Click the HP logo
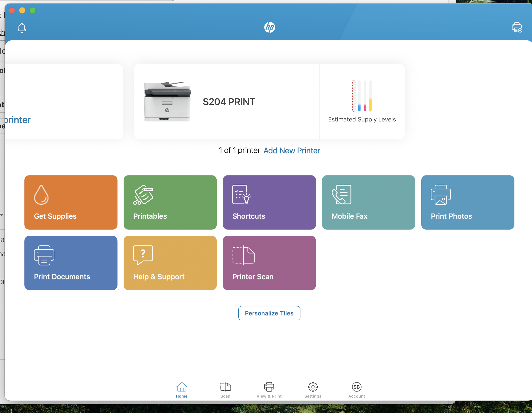The width and height of the screenshot is (532, 413). [x=269, y=27]
